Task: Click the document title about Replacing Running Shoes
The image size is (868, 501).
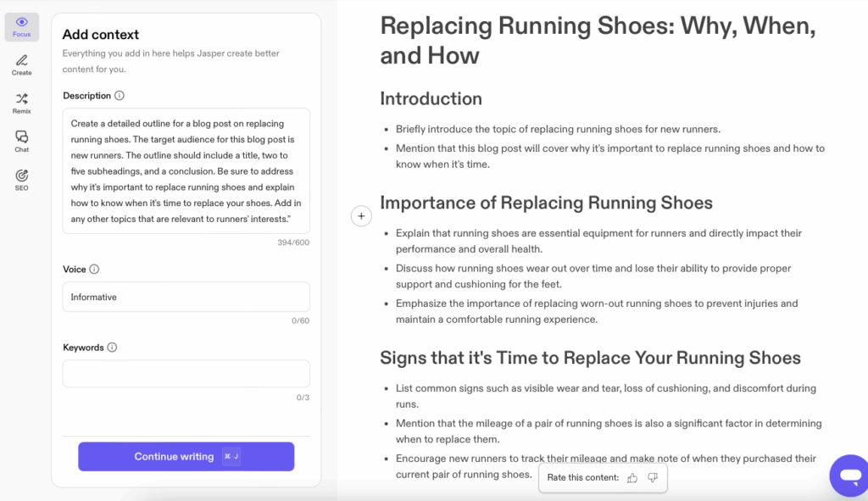Action: point(598,40)
